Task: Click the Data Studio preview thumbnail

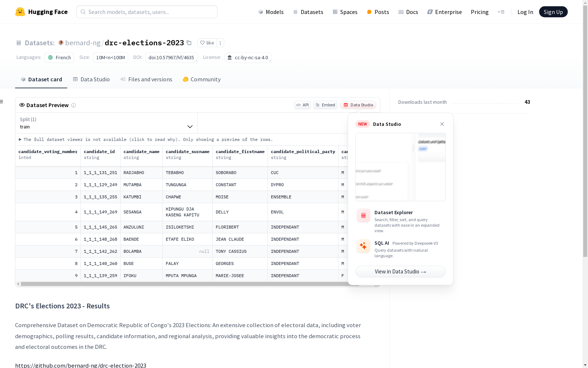Action: (401, 167)
